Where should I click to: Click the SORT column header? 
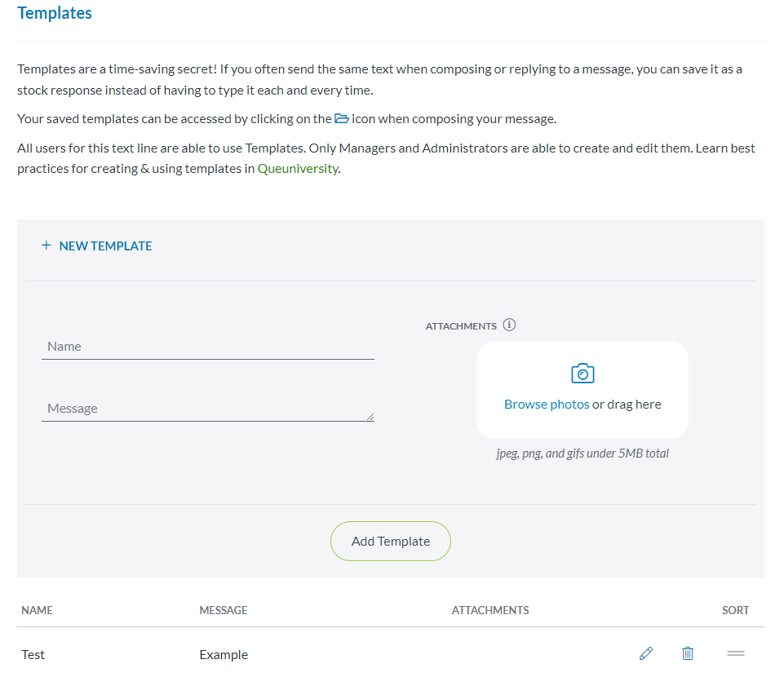pyautogui.click(x=735, y=610)
